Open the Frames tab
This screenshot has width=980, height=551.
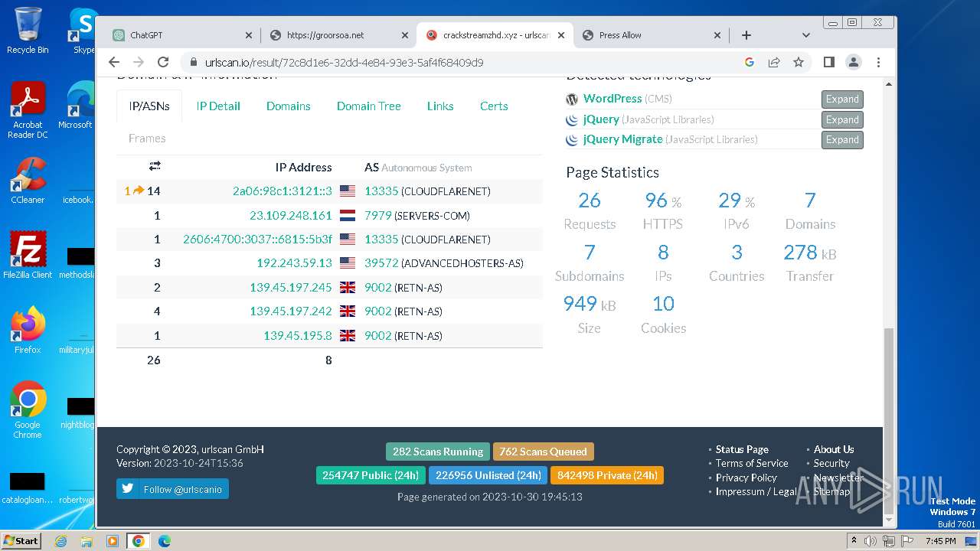[x=147, y=139]
